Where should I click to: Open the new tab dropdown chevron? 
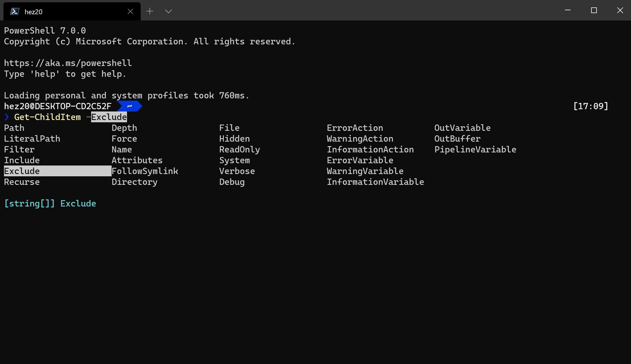click(x=168, y=11)
